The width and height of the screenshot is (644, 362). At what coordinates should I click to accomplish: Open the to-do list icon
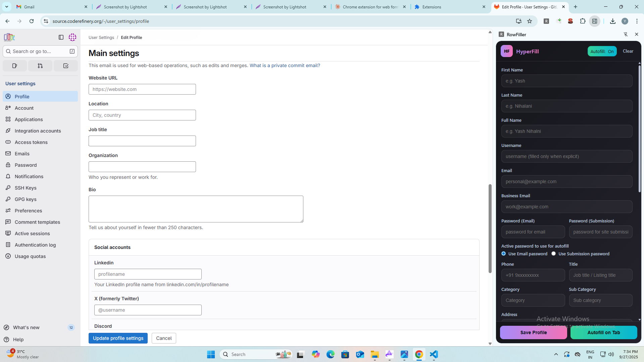[x=66, y=66]
